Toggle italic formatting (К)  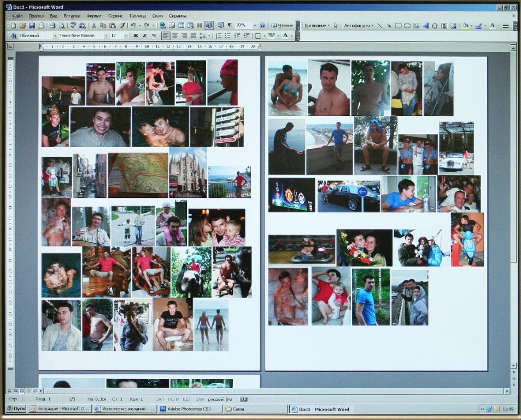point(145,36)
